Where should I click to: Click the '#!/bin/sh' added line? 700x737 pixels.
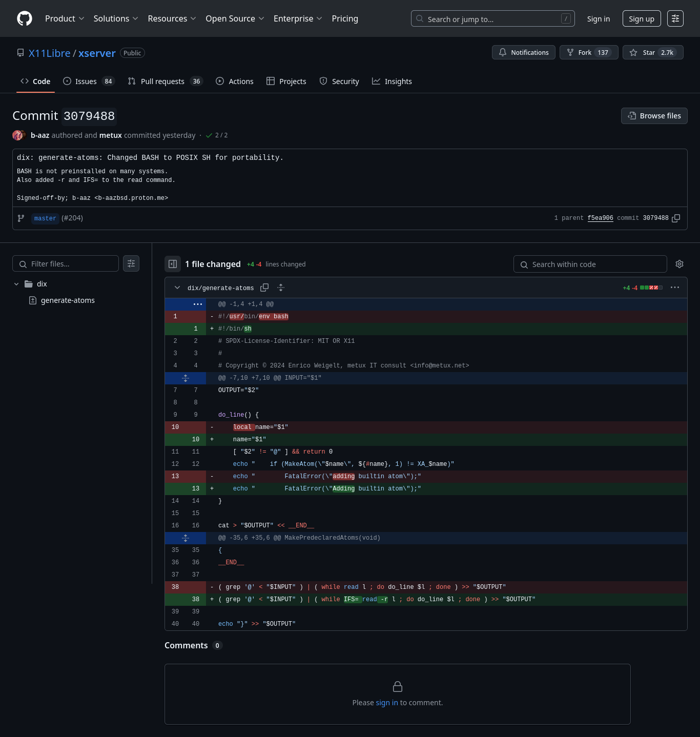coord(426,329)
